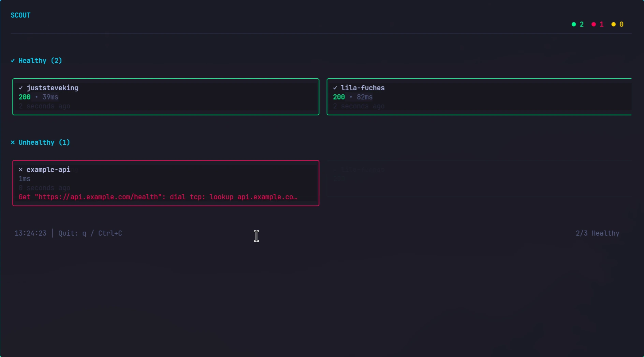
Task: Click the red unhealthy count dot
Action: click(594, 24)
